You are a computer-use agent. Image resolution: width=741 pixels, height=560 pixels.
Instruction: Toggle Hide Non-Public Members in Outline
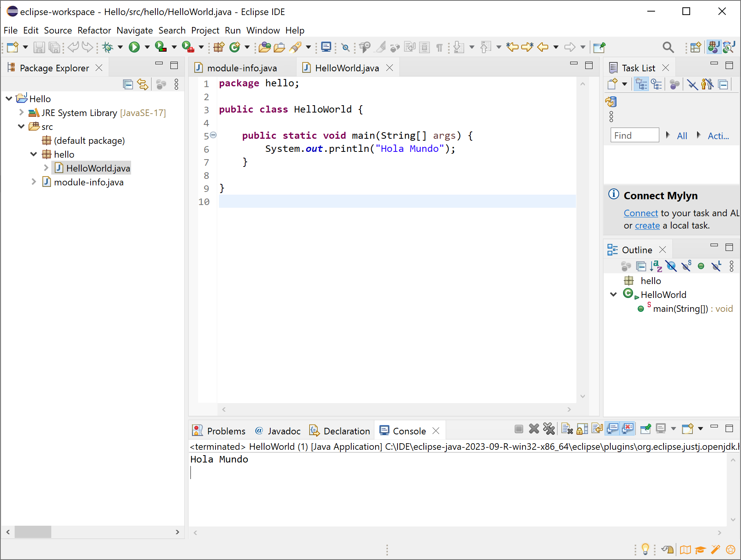[x=701, y=266]
